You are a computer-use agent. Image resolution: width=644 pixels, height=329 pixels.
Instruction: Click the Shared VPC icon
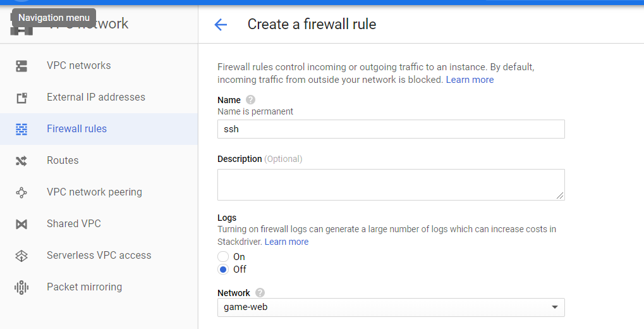coord(21,224)
